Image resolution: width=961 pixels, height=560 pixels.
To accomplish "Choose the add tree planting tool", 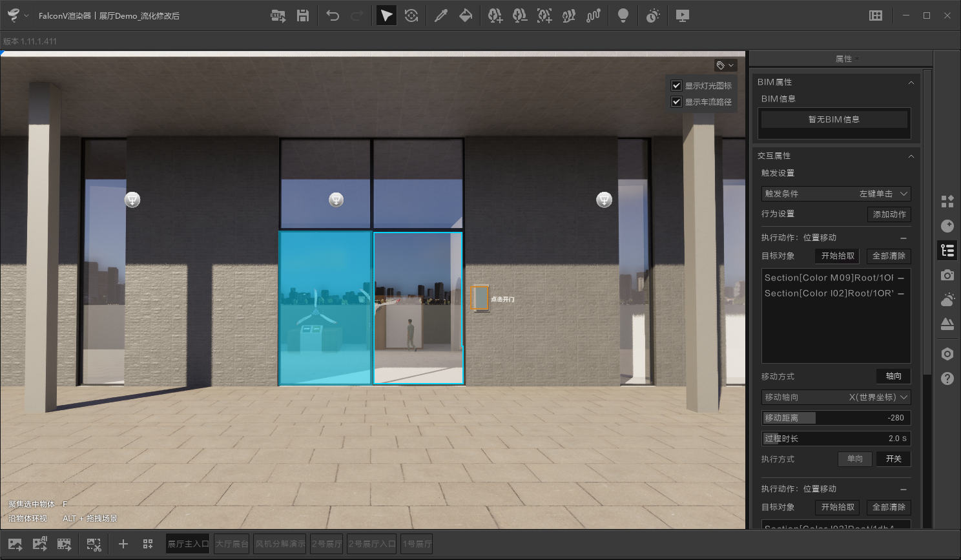I will (x=495, y=16).
